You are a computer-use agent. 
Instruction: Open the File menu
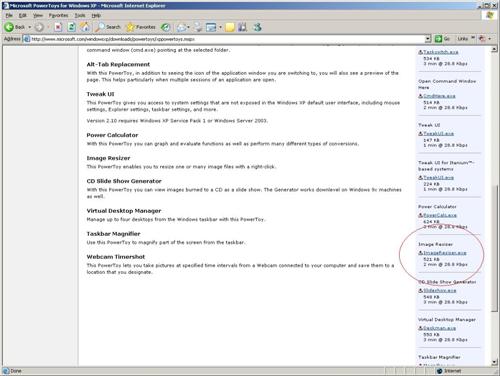[9, 15]
